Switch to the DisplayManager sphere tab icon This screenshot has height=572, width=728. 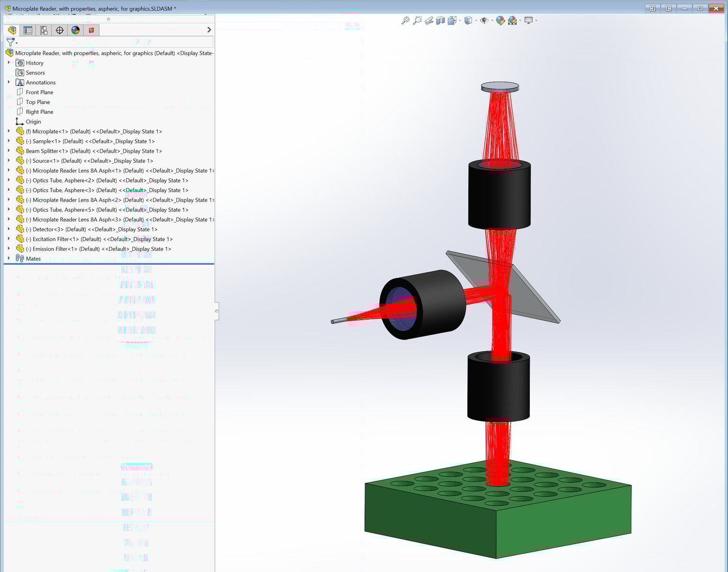[75, 30]
